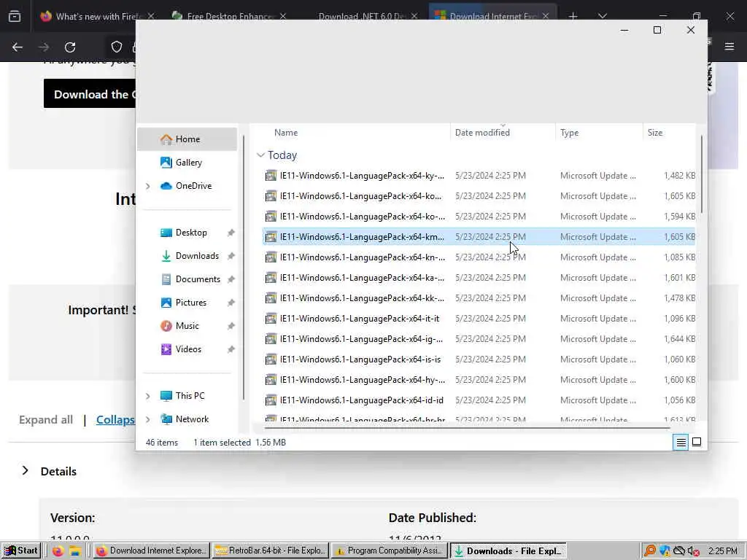747x560 pixels.
Task: Switch to RetroBar 64-bit taskbar window
Action: click(271, 551)
